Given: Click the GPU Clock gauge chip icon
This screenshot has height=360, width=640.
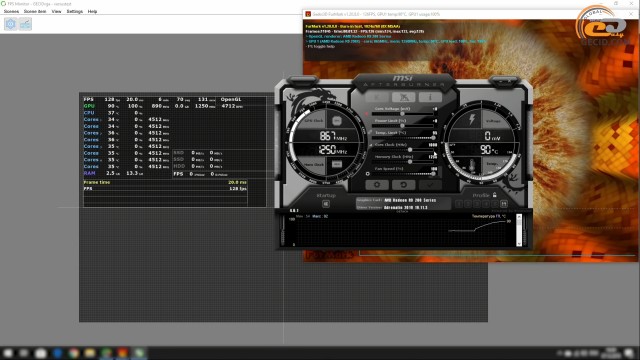Looking at the screenshot, I should (x=337, y=121).
